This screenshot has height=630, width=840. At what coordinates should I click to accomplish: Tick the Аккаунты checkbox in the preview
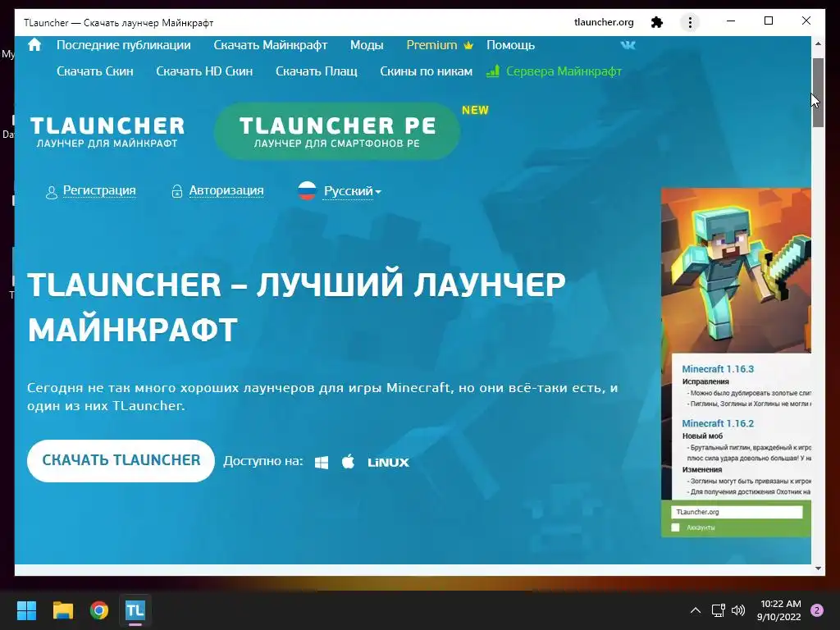(x=676, y=527)
